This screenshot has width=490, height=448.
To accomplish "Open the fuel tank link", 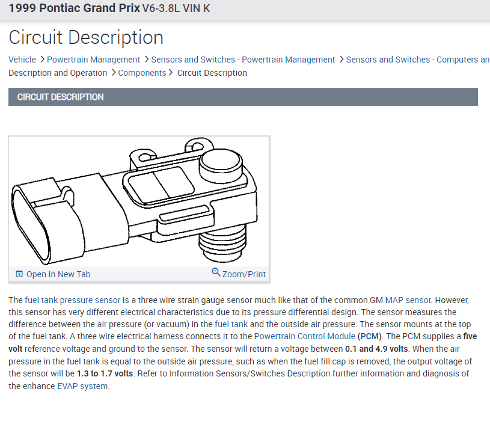I will pos(231,324).
